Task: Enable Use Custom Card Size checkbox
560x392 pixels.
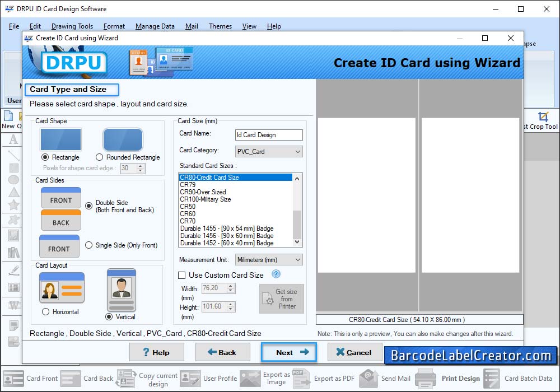Action: pyautogui.click(x=181, y=276)
